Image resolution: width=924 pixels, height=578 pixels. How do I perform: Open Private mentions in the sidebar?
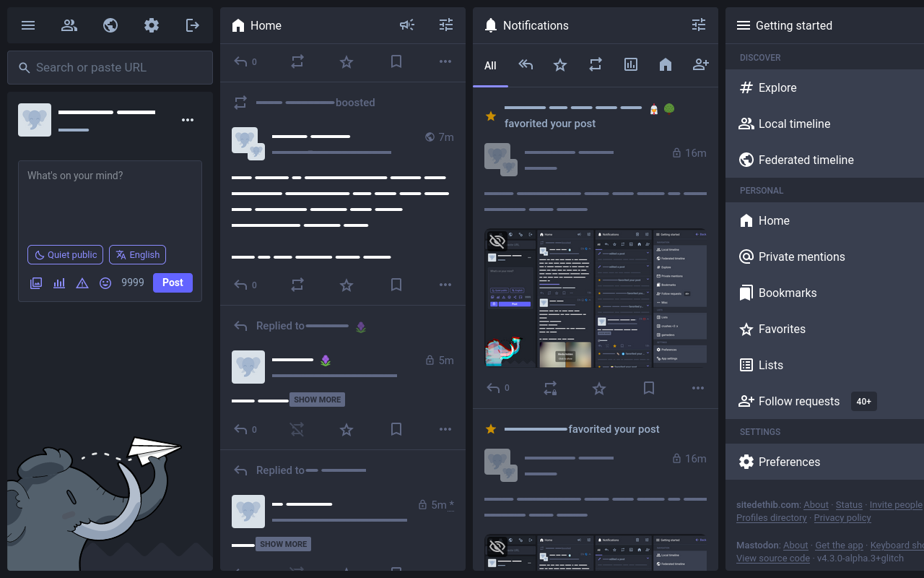[x=801, y=256]
